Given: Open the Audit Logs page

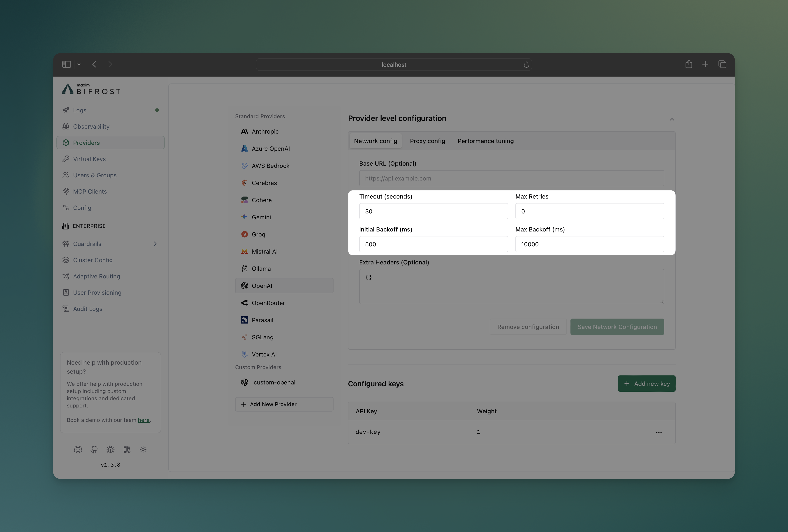Looking at the screenshot, I should (88, 309).
